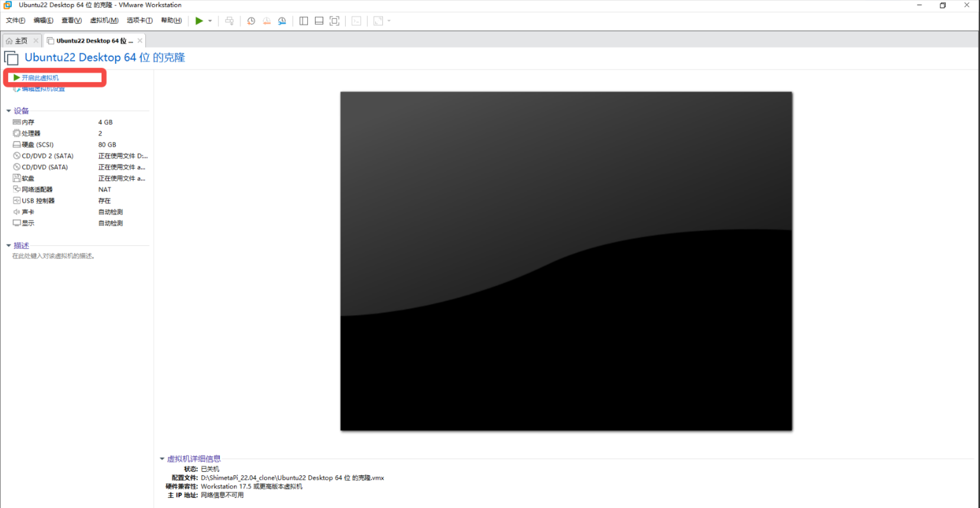Select the 网络适配器 device entry

(37, 190)
